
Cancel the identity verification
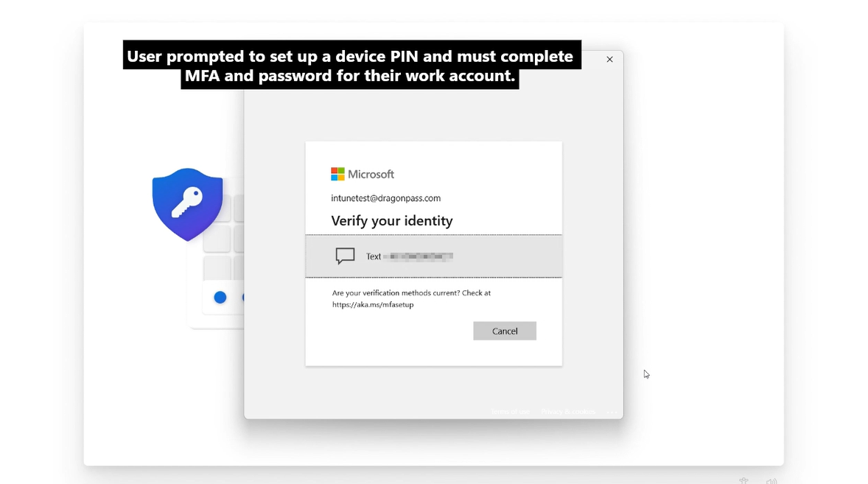click(x=504, y=331)
